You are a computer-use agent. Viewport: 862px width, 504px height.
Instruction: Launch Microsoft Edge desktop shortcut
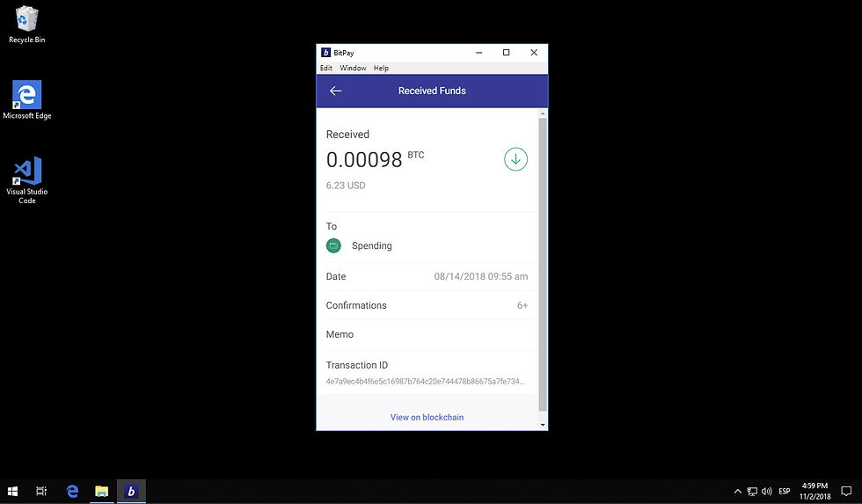[x=27, y=100]
